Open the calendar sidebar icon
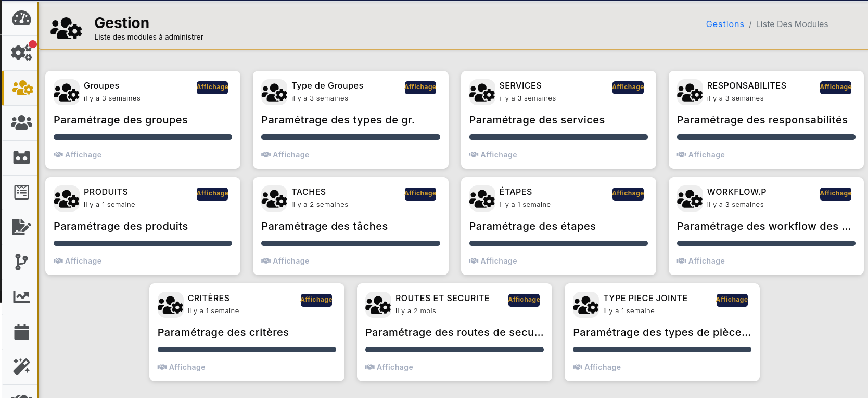This screenshot has width=868, height=398. 21,332
